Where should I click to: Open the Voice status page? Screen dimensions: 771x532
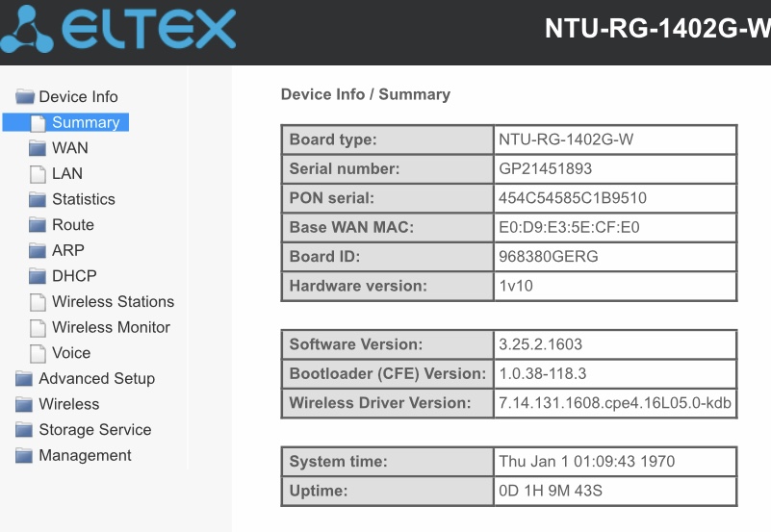(x=71, y=353)
